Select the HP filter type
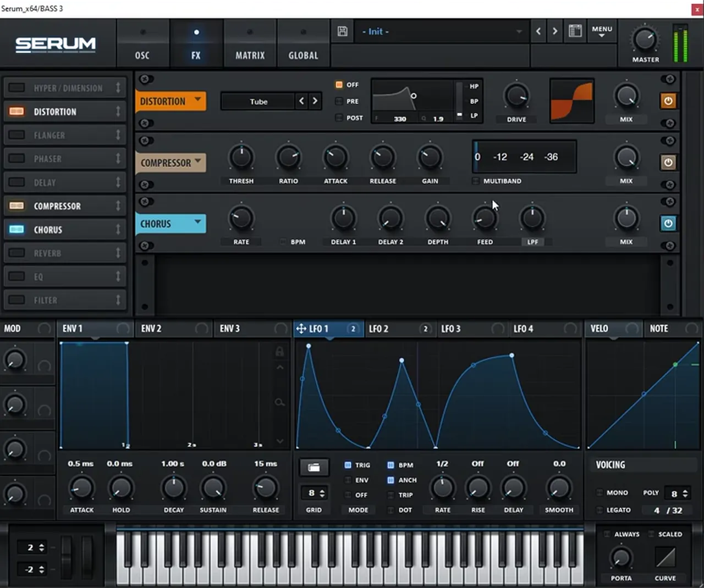This screenshot has width=704, height=588. point(474,86)
